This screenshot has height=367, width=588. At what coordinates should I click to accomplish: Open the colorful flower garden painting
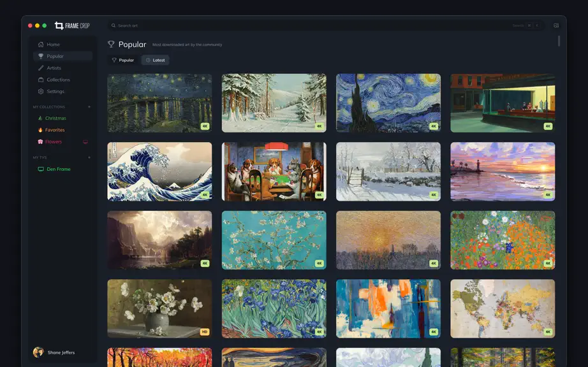(503, 240)
